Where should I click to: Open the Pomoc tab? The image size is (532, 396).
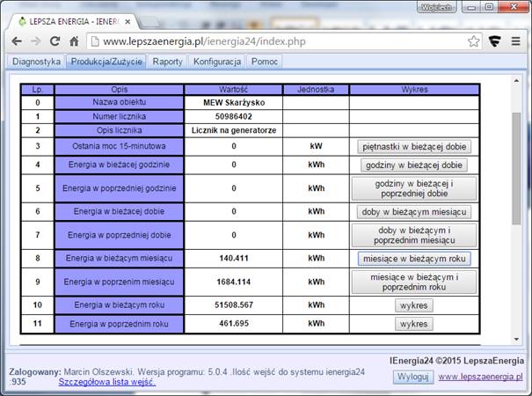[265, 62]
